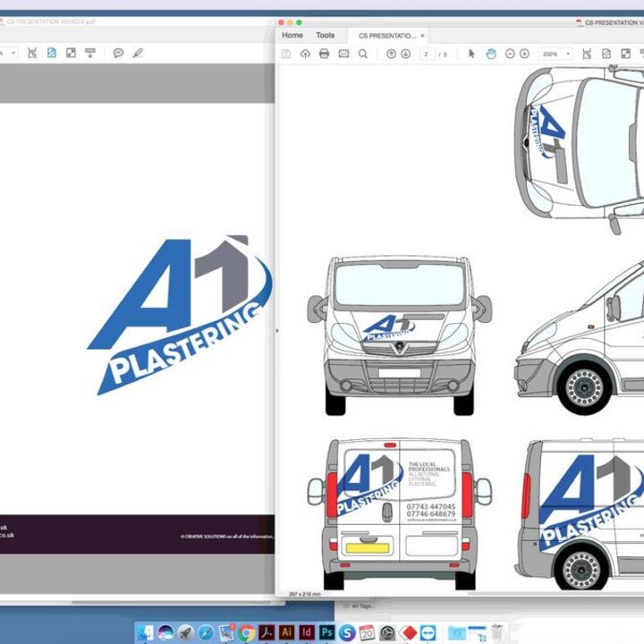
Task: Click the left pane expander arrow
Action: [277, 330]
